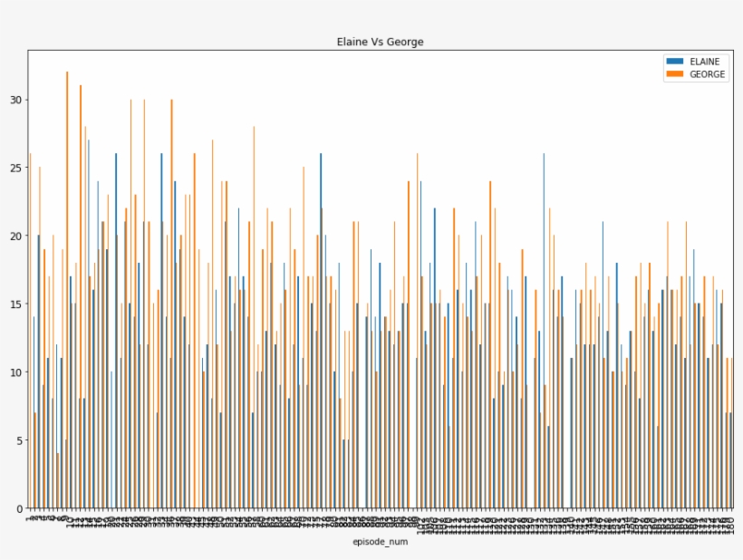743x560 pixels.
Task: Select the GEORGE legend label
Action: (x=707, y=74)
